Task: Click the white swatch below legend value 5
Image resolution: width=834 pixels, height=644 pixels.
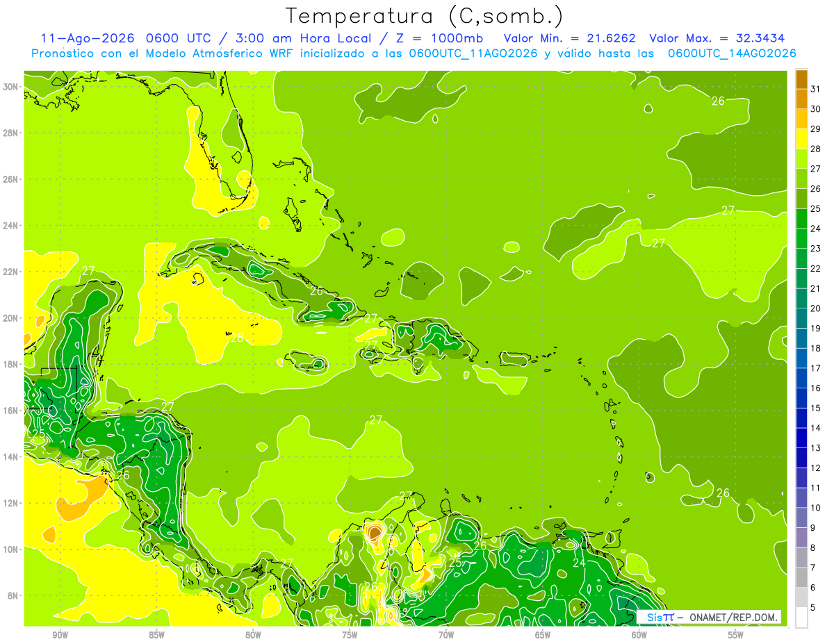Action: coord(801,618)
